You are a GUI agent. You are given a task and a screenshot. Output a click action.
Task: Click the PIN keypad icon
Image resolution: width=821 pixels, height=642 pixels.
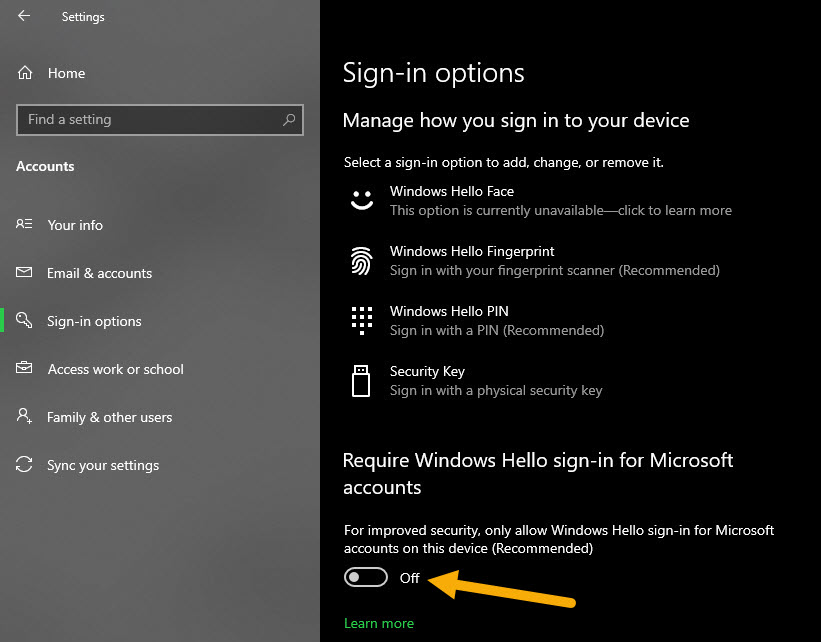(362, 320)
